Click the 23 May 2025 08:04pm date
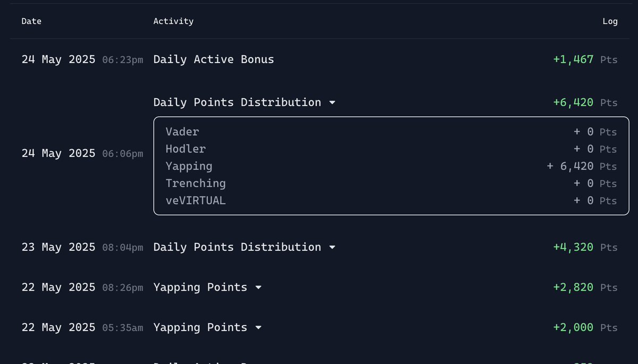Viewport: 638px width, 364px height. click(82, 247)
